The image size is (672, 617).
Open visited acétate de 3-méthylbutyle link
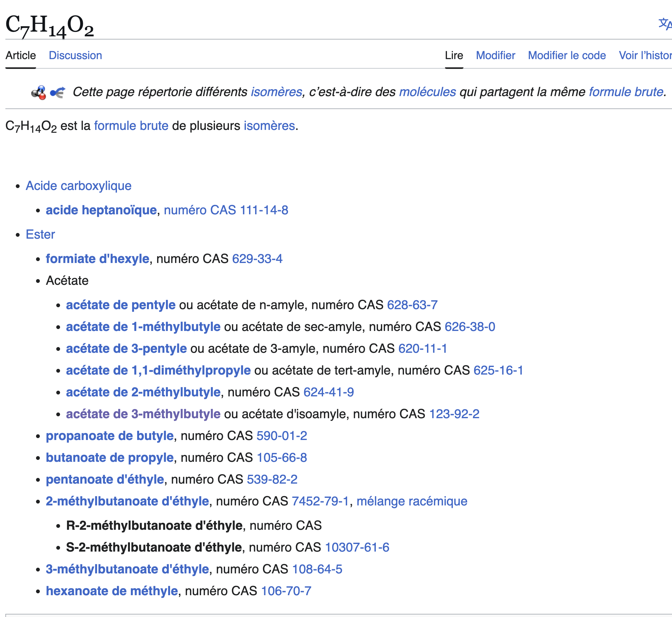coord(143,414)
